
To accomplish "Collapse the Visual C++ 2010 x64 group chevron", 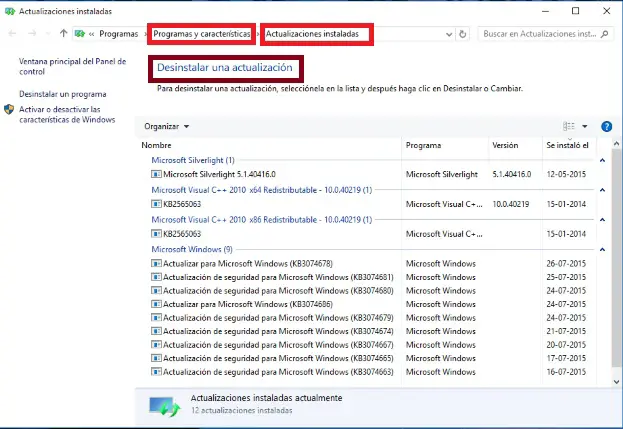I will (602, 190).
